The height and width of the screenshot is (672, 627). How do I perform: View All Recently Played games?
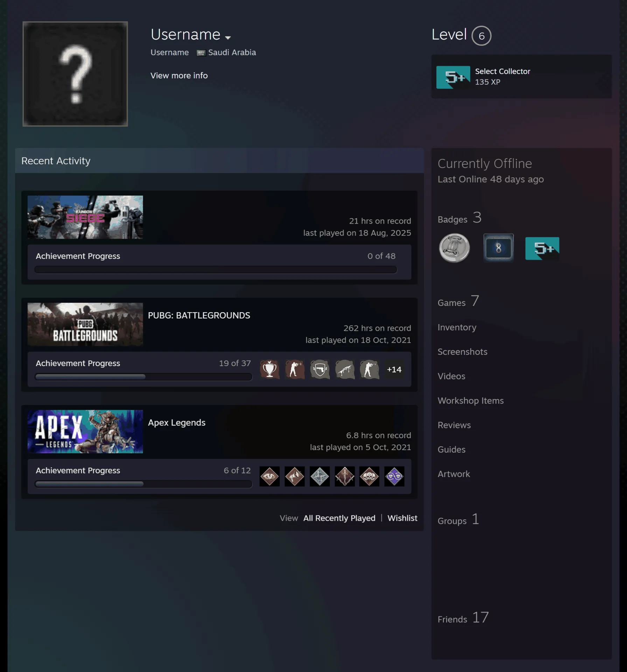pos(339,518)
